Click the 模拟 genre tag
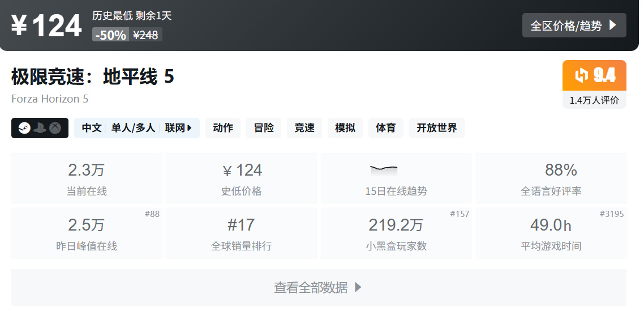644x311 pixels. [345, 128]
